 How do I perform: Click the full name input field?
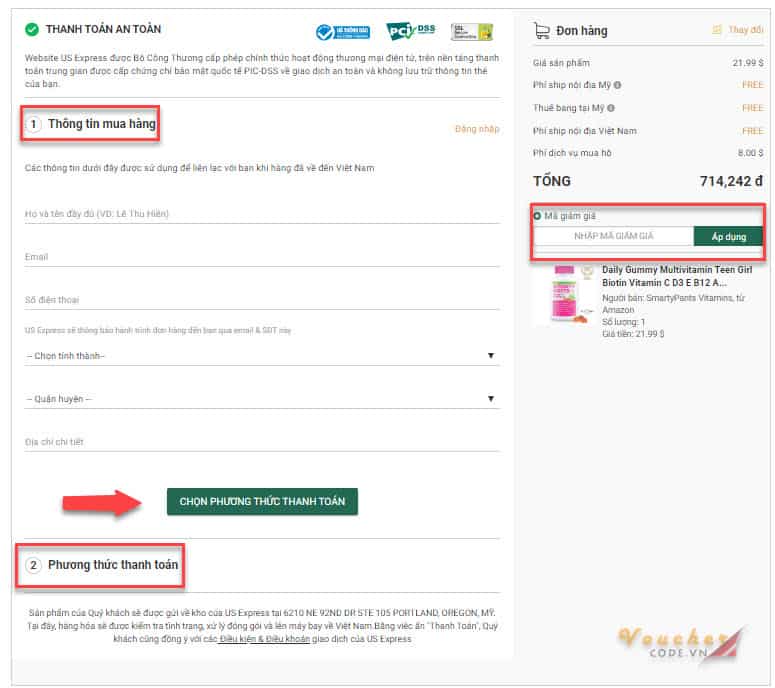[262, 214]
